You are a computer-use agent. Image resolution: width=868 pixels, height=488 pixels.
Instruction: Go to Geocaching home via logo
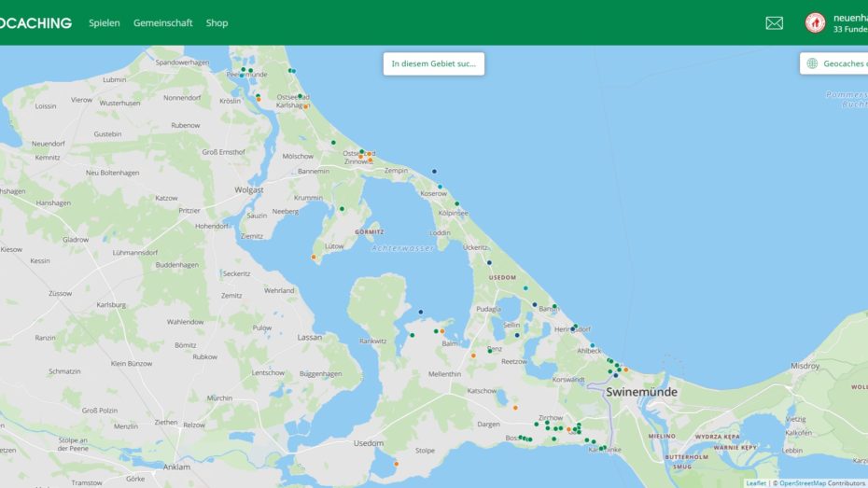point(35,22)
